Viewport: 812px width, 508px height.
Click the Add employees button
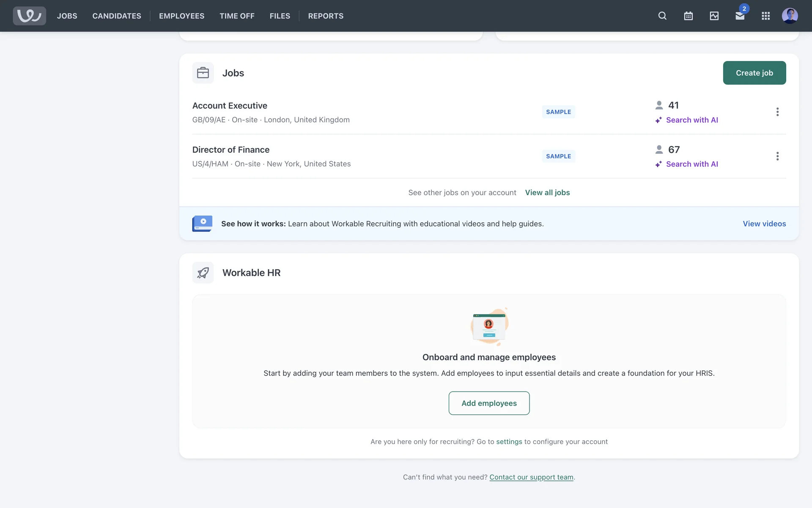point(489,403)
